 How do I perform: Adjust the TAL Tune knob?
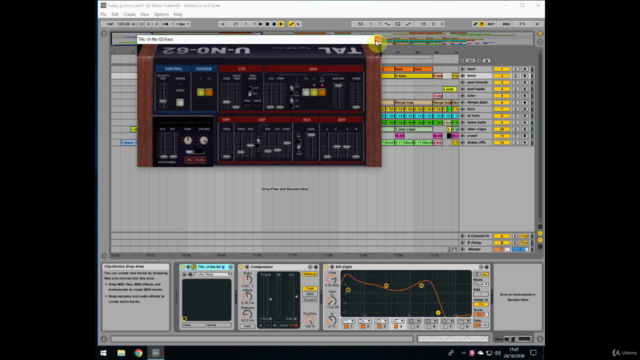tap(187, 140)
